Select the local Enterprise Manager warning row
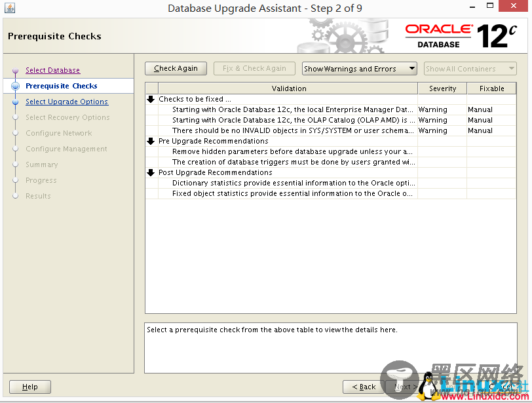Viewport: 532px width, 403px height. click(x=331, y=109)
